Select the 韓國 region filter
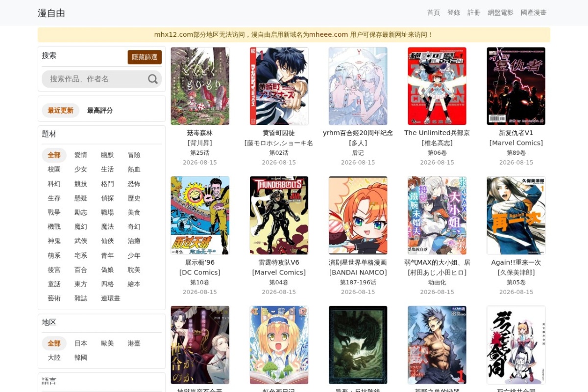Viewport: 588px width, 392px height. [x=81, y=358]
